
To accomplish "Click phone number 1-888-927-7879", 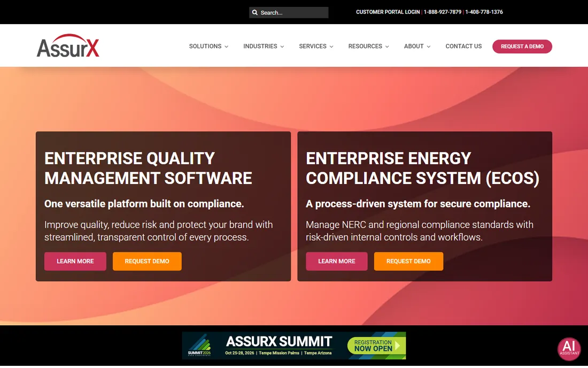I will click(443, 12).
